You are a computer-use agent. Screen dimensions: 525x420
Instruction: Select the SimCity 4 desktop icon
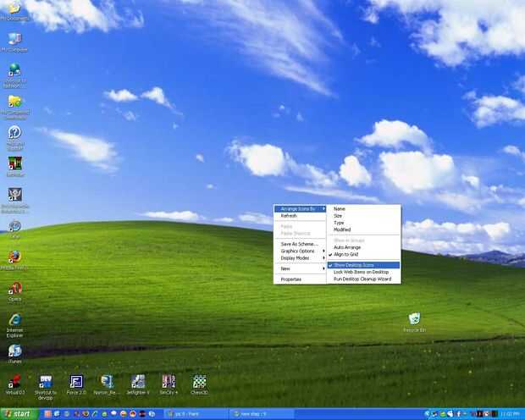pyautogui.click(x=169, y=384)
